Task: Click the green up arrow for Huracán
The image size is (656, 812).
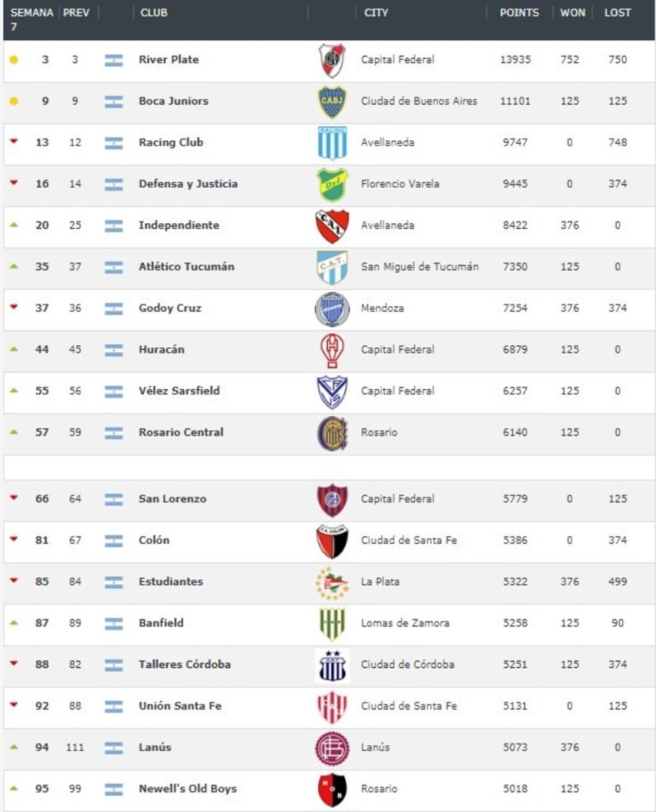Action: [x=14, y=349]
